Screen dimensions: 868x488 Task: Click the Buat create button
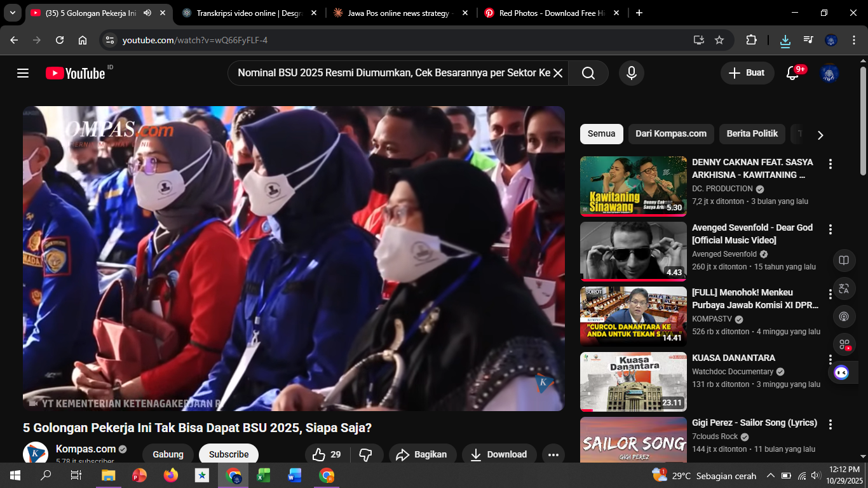point(747,73)
